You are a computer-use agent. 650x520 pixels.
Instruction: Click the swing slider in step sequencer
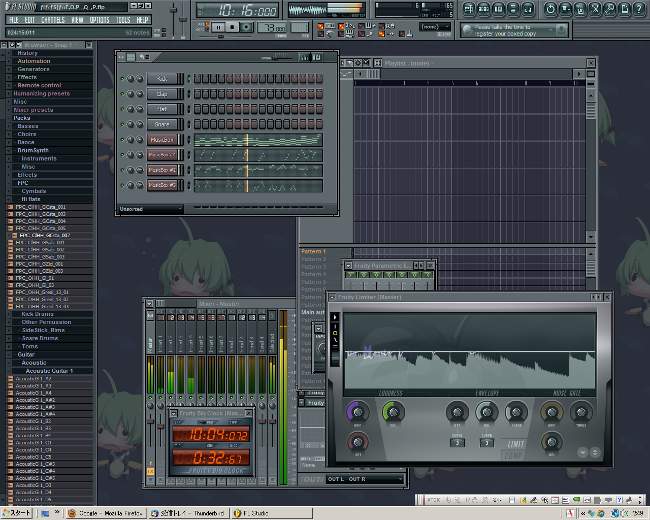pos(279,58)
